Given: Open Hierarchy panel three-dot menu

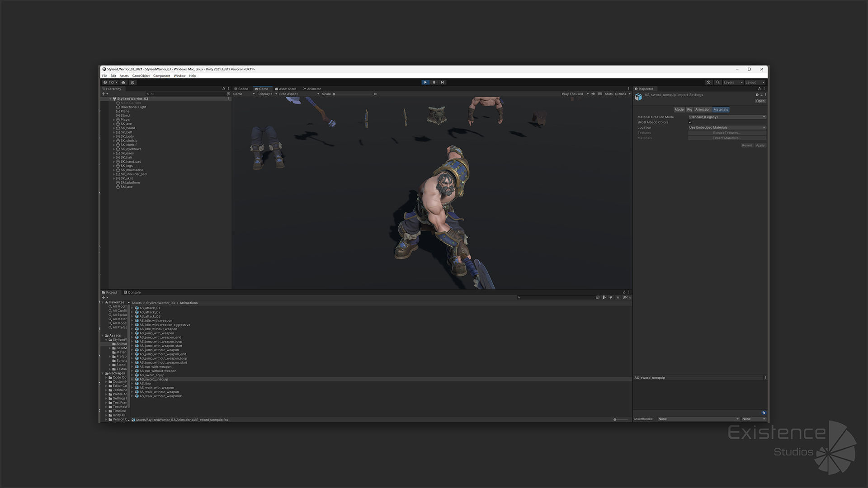Looking at the screenshot, I should pyautogui.click(x=228, y=89).
